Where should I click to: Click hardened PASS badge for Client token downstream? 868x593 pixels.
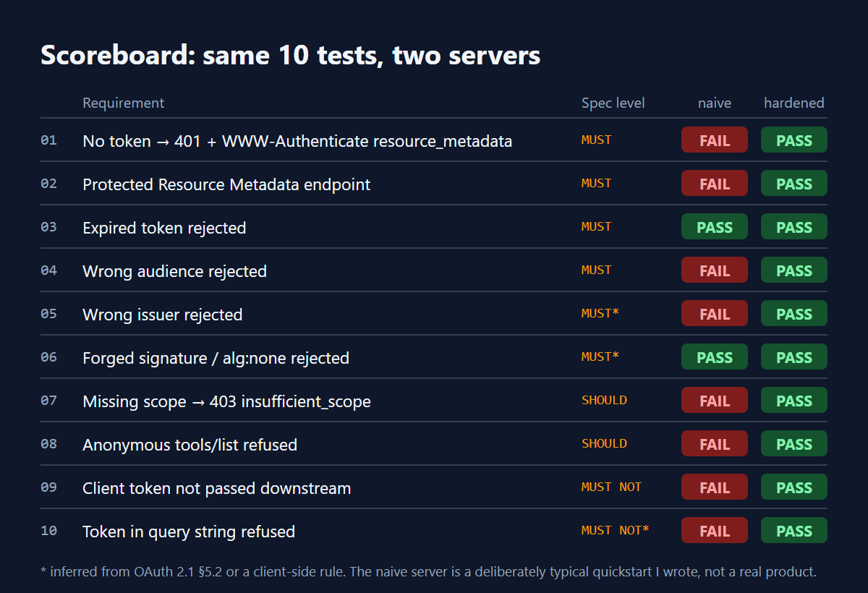(x=793, y=487)
